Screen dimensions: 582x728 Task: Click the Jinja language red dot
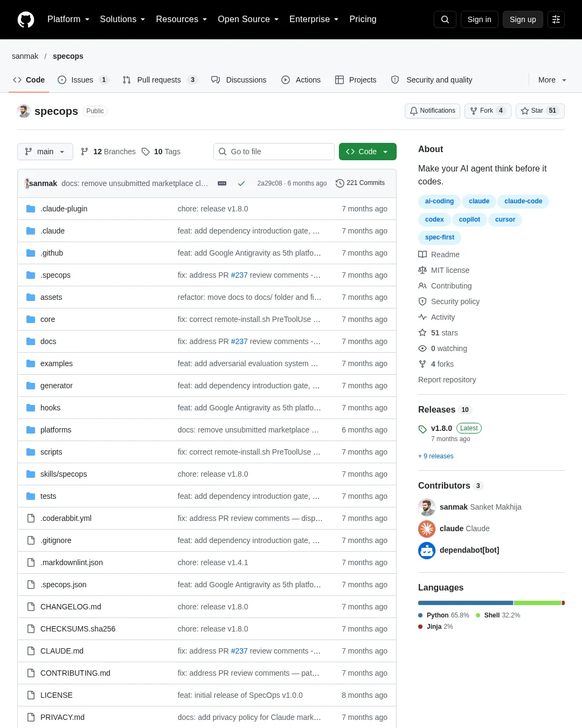click(420, 627)
